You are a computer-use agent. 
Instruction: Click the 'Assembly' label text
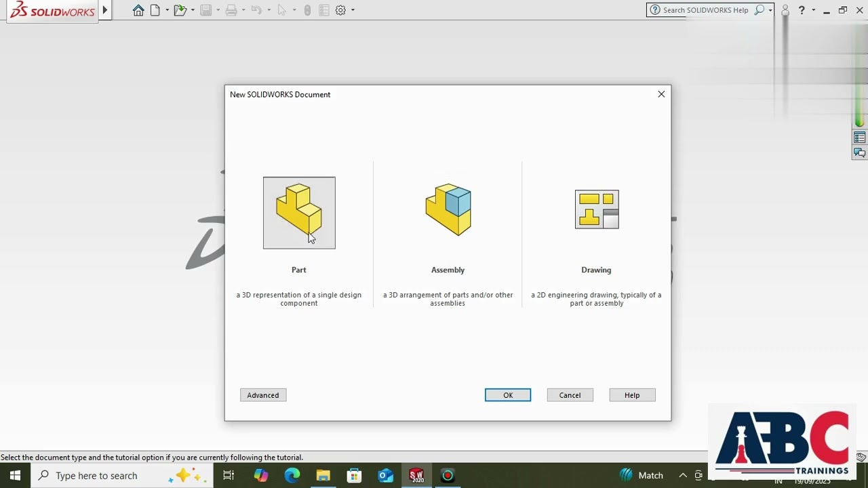point(448,270)
